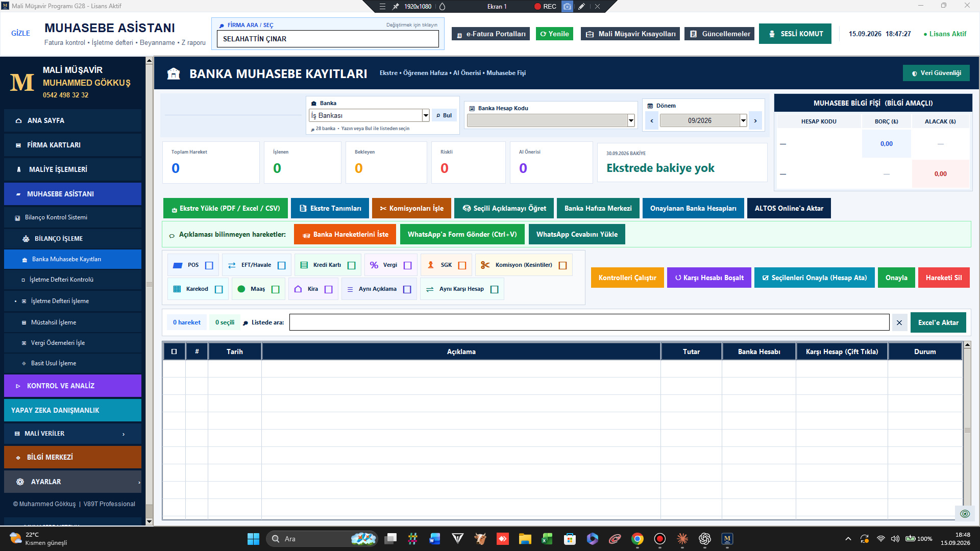The height and width of the screenshot is (551, 980).
Task: Click the bank building header icon
Action: (174, 73)
